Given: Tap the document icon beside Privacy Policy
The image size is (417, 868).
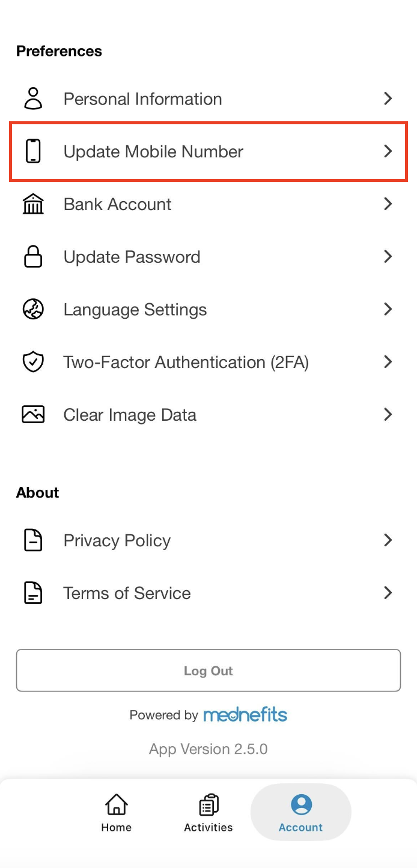Looking at the screenshot, I should click(33, 540).
